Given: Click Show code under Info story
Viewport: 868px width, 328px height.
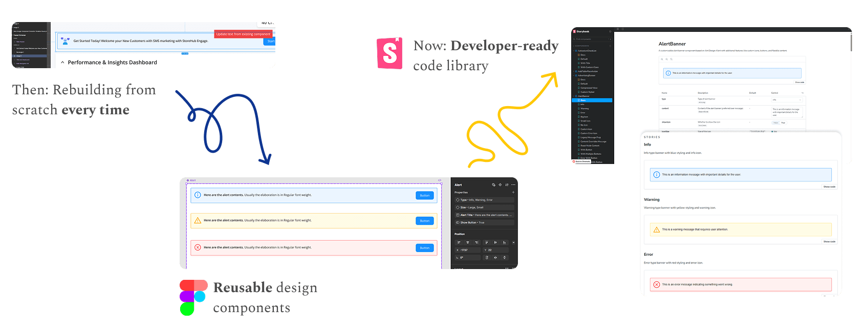Looking at the screenshot, I should point(830,187).
